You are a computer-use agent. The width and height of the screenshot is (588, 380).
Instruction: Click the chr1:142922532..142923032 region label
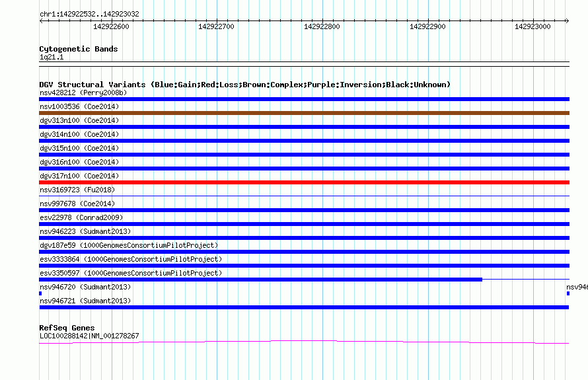click(89, 14)
